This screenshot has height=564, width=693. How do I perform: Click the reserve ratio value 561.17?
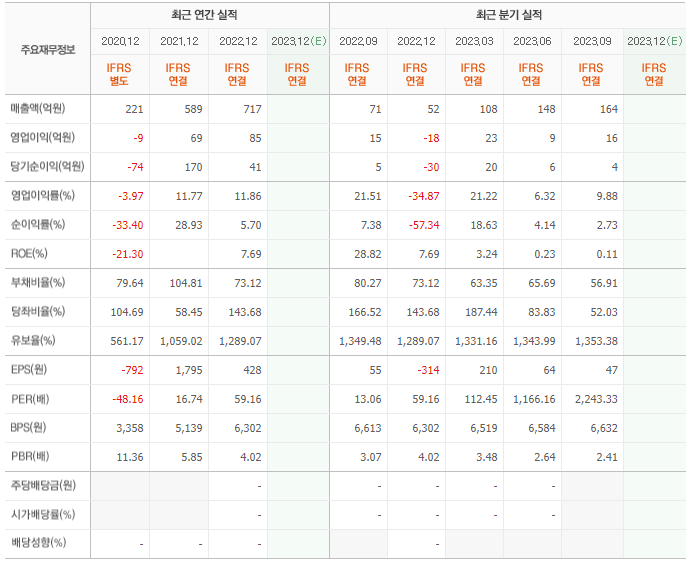click(x=127, y=341)
